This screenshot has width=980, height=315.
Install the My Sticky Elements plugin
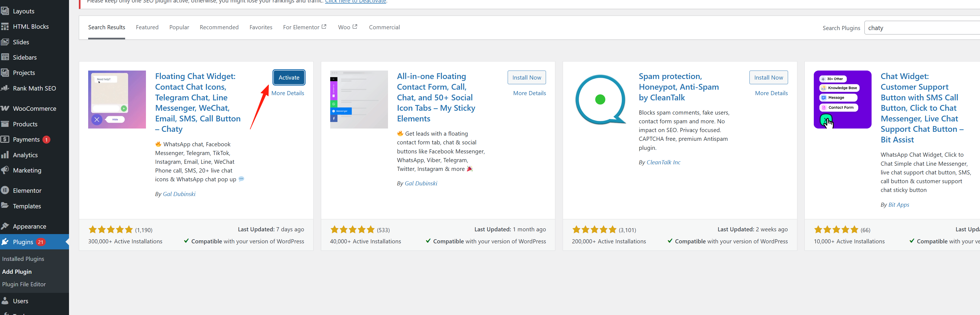click(x=526, y=77)
